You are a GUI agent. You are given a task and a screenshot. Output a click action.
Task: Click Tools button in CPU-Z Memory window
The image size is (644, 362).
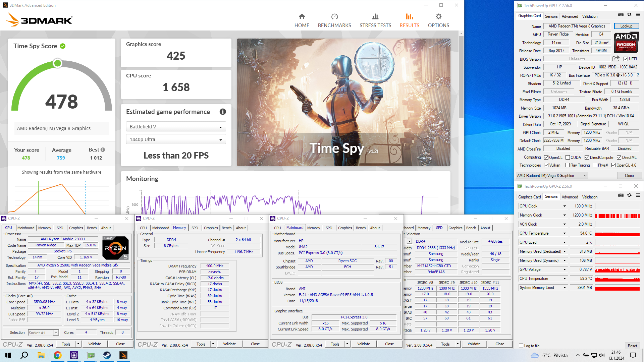pyautogui.click(x=201, y=344)
